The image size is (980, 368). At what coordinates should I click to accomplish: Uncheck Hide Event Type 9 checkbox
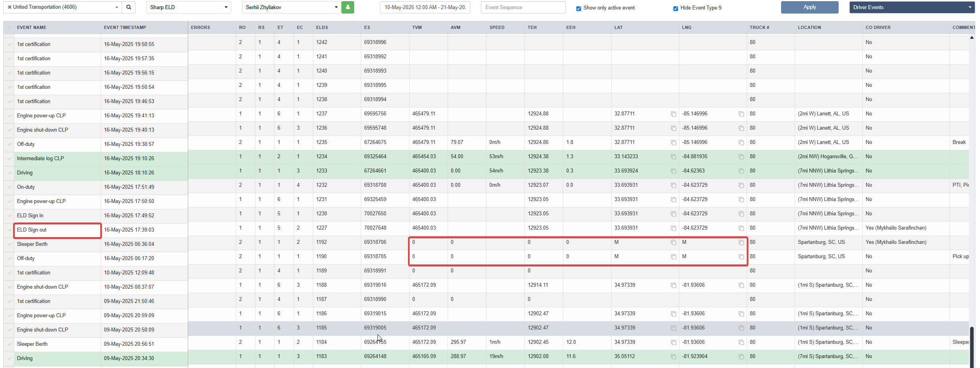tap(676, 8)
